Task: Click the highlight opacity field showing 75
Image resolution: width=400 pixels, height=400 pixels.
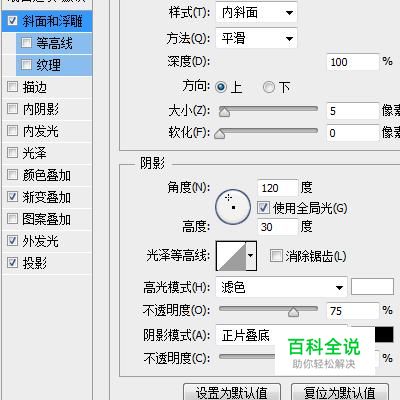Action: pyautogui.click(x=353, y=311)
